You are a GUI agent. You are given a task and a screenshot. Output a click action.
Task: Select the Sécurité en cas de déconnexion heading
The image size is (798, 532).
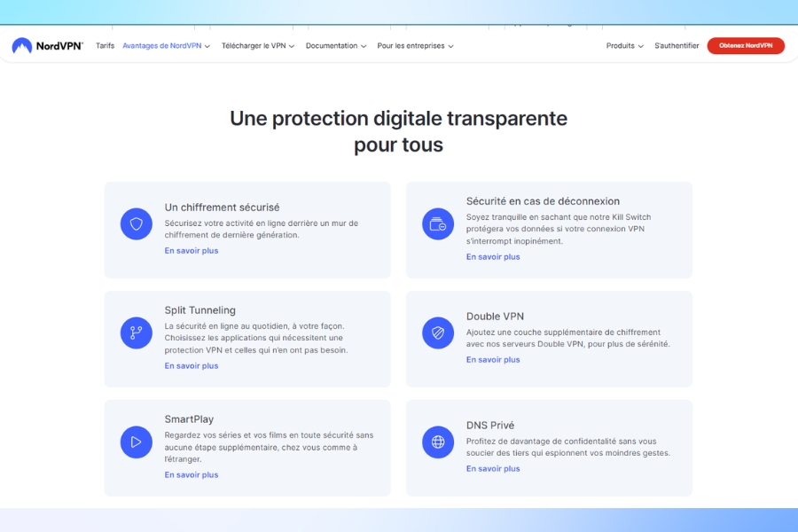point(543,201)
